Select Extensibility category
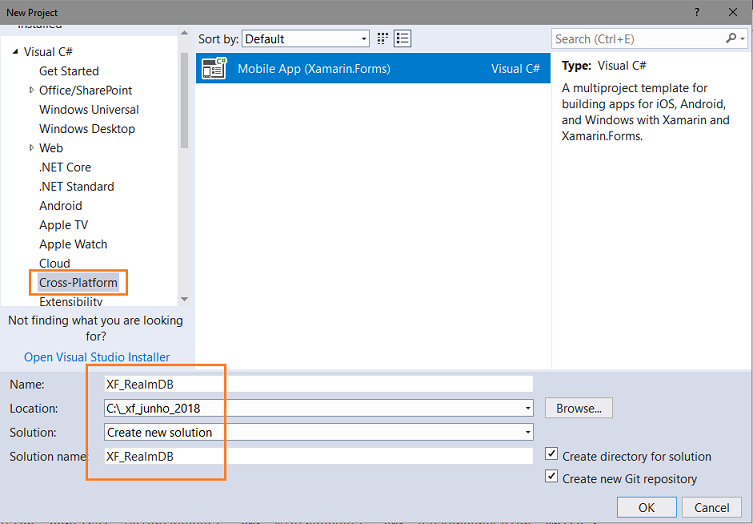Viewport: 753px width, 524px height. click(71, 302)
